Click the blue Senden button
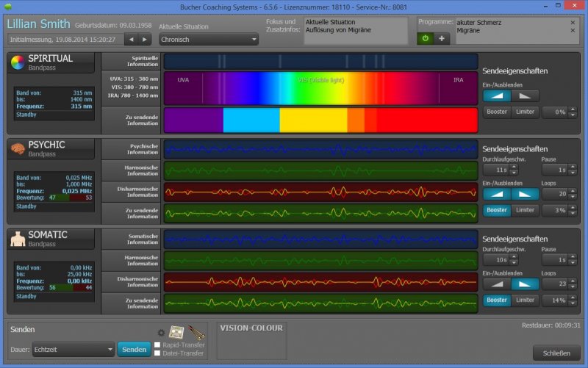The image size is (588, 368). click(134, 349)
